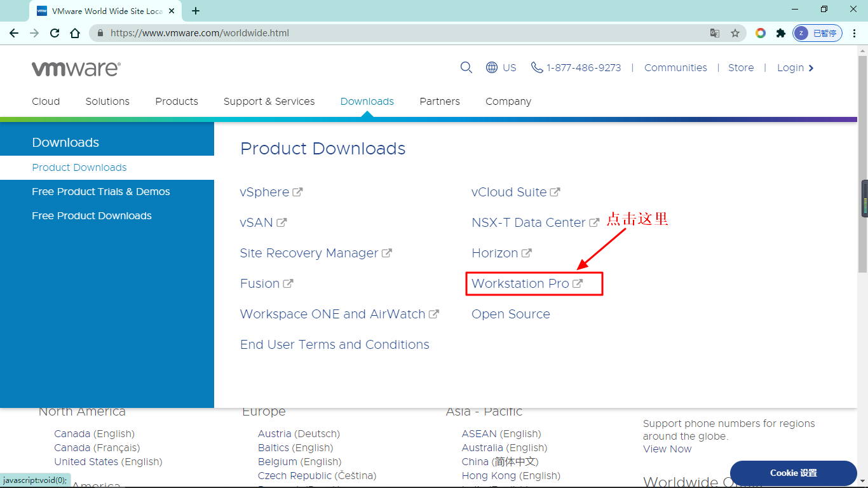
Task: Open the Downloads menu
Action: pos(367,101)
